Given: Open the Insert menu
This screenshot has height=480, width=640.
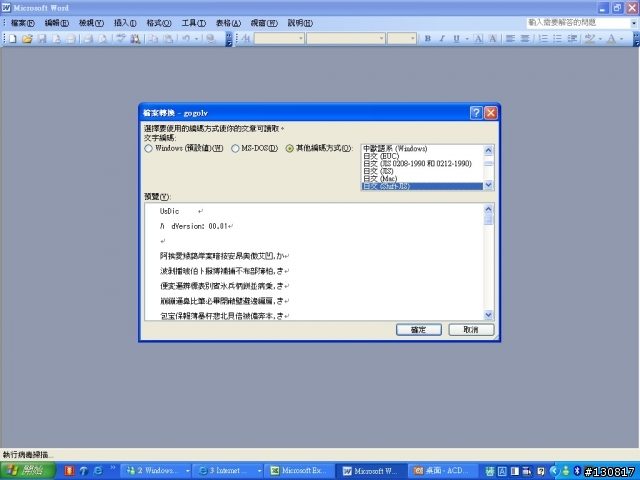Looking at the screenshot, I should 125,23.
